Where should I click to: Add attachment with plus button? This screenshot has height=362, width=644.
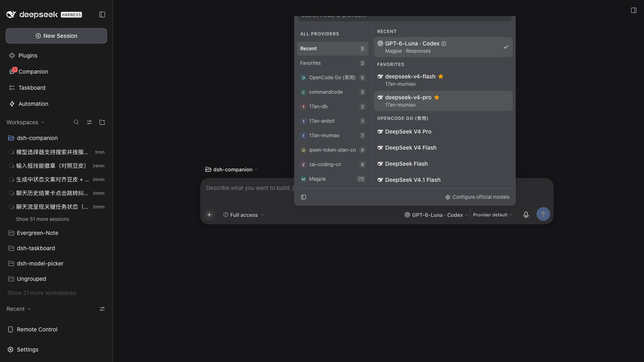[209, 215]
